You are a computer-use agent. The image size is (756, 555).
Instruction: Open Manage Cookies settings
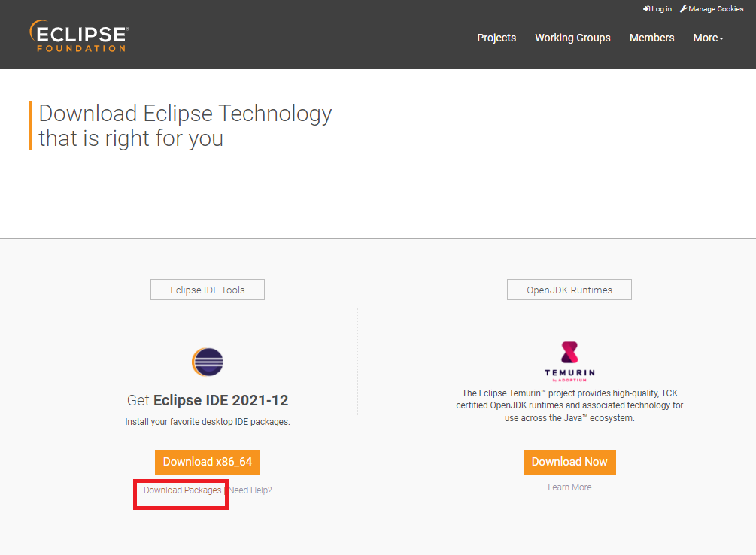(x=712, y=9)
